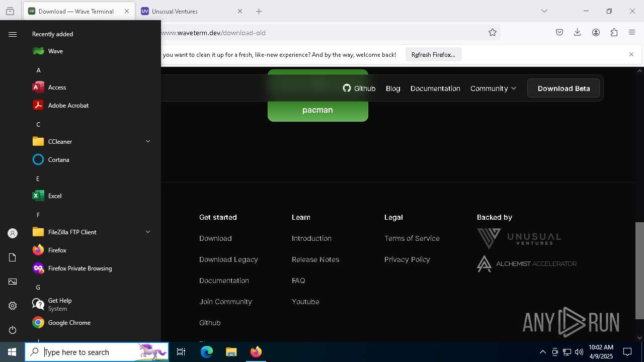Click the Windows Start button
644x362 pixels.
(x=12, y=352)
